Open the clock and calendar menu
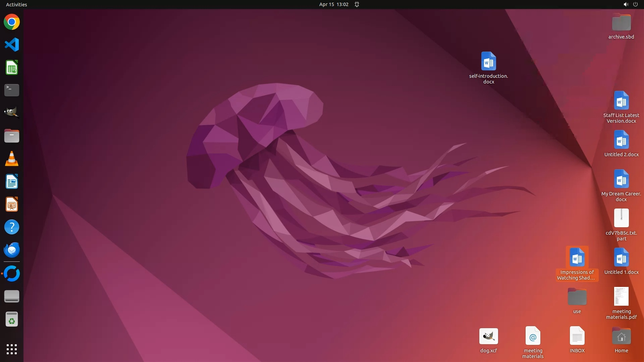The width and height of the screenshot is (644, 362). pos(333,4)
